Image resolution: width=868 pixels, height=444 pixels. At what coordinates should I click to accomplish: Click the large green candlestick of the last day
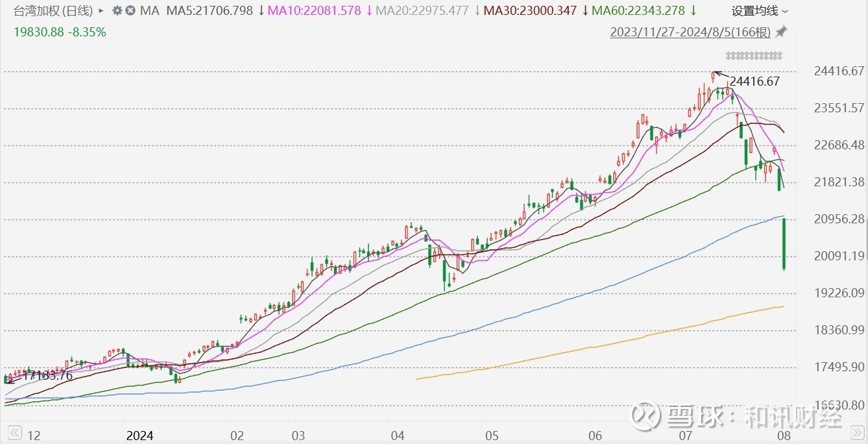click(784, 244)
